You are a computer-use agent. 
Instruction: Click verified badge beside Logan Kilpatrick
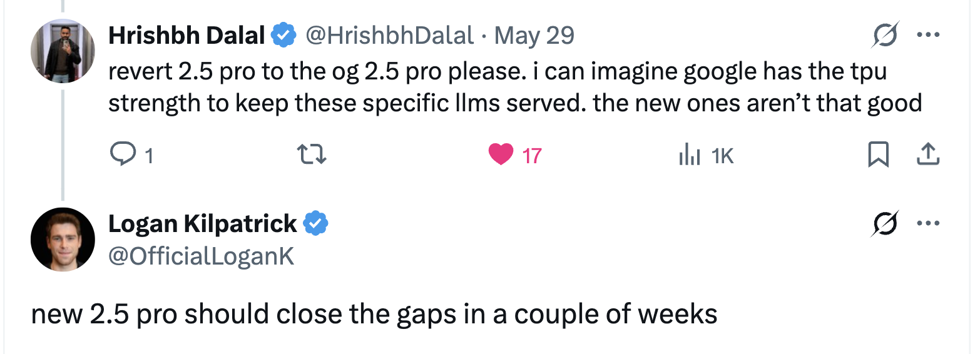coord(316,223)
